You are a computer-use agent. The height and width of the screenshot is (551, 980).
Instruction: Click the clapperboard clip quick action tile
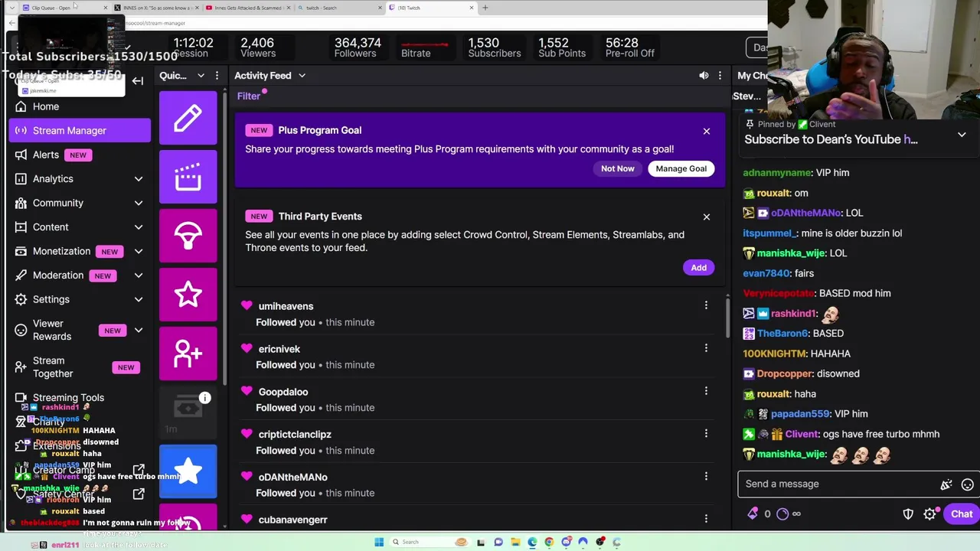pos(188,177)
